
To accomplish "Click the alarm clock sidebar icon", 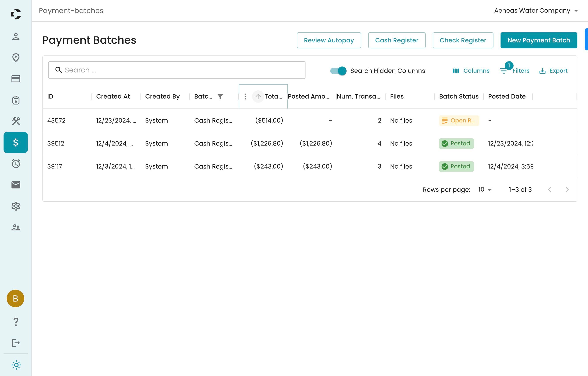I will click(x=16, y=163).
